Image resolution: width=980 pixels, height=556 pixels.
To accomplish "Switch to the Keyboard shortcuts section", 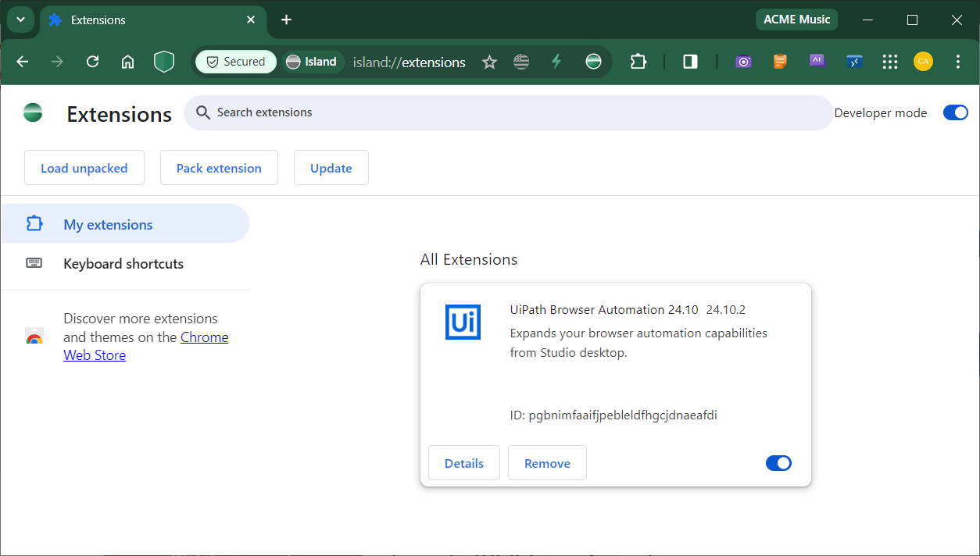I will (123, 263).
